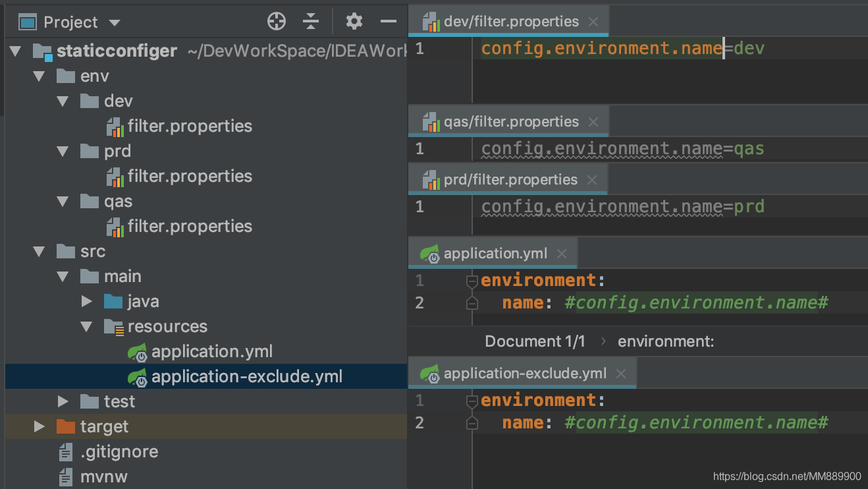868x489 pixels.
Task: Collapse the staticconfiger root node
Action: tap(16, 51)
